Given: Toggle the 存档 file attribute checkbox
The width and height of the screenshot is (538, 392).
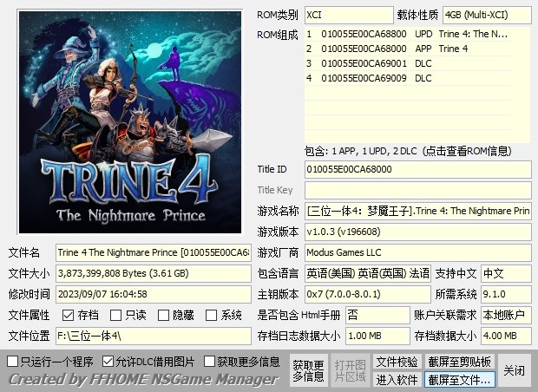Looking at the screenshot, I should click(68, 315).
